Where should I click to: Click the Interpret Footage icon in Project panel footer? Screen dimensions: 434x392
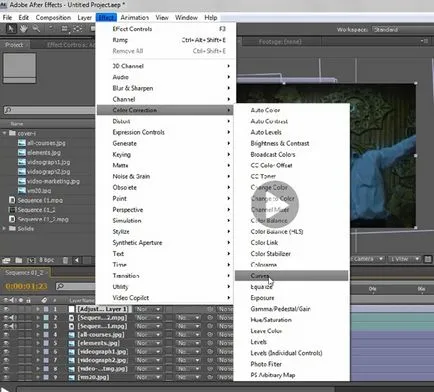pyautogui.click(x=6, y=260)
